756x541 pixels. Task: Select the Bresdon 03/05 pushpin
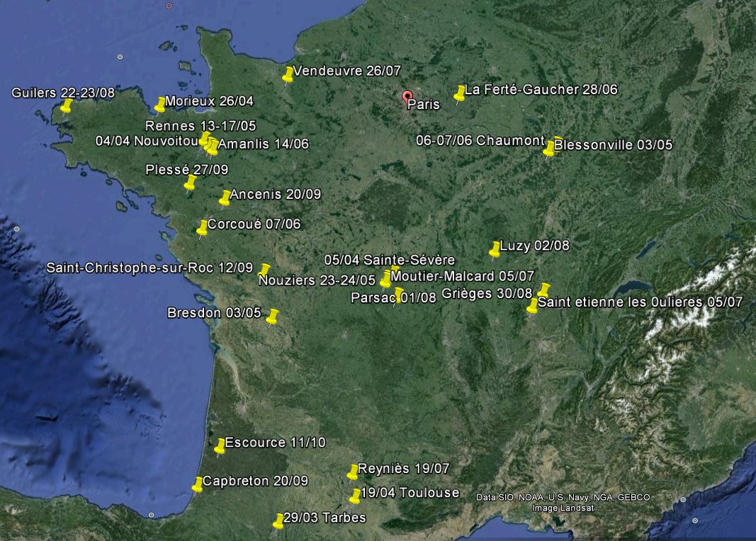tap(273, 316)
